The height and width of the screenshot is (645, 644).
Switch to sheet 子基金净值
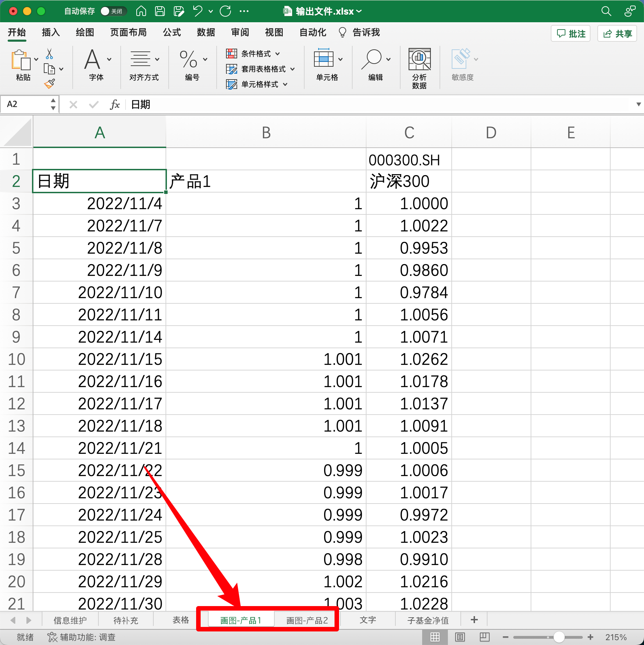coord(428,620)
